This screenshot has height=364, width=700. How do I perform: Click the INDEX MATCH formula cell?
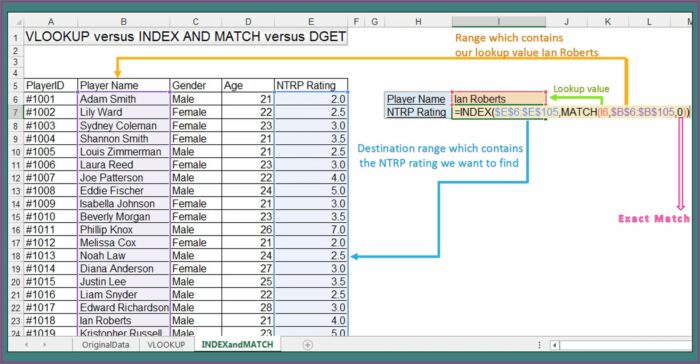tap(571, 112)
